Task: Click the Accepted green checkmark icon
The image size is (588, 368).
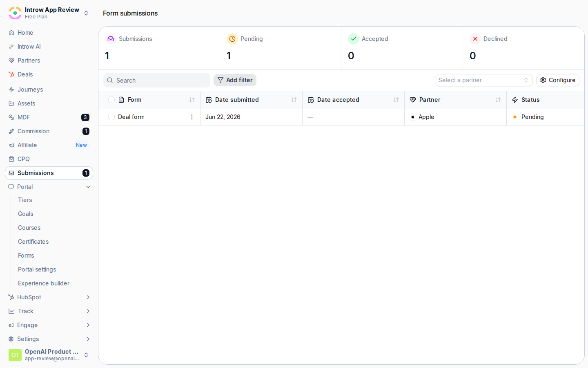Action: click(354, 39)
